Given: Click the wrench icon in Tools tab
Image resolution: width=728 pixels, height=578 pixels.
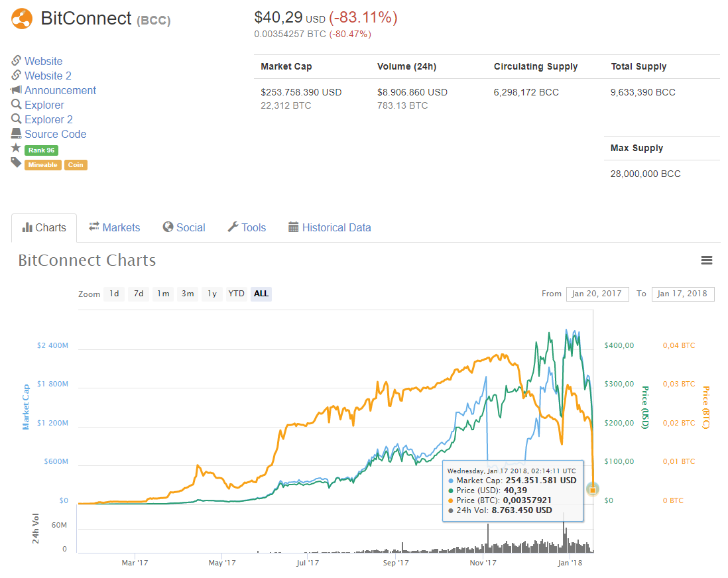Looking at the screenshot, I should pos(233,227).
